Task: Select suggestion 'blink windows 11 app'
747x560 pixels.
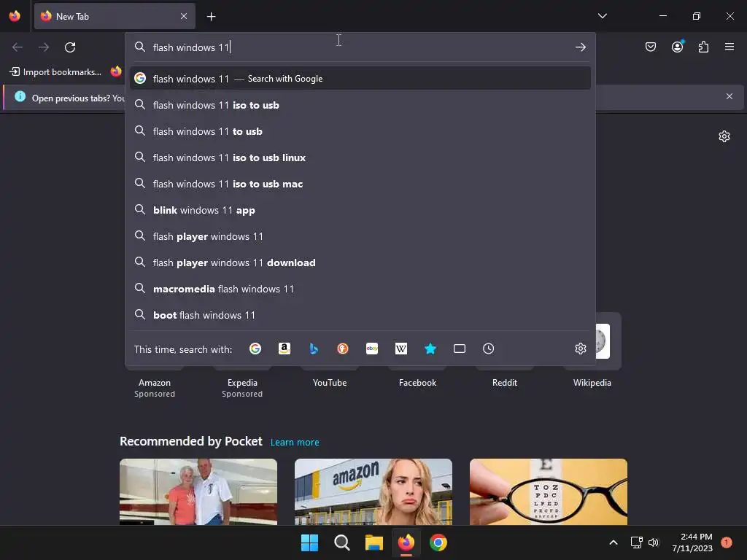Action: click(x=360, y=210)
